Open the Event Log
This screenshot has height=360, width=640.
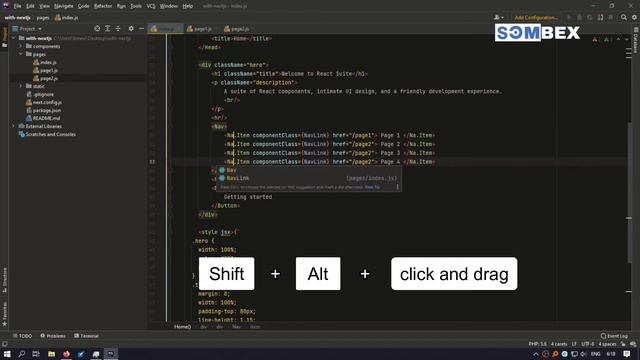[x=614, y=336]
